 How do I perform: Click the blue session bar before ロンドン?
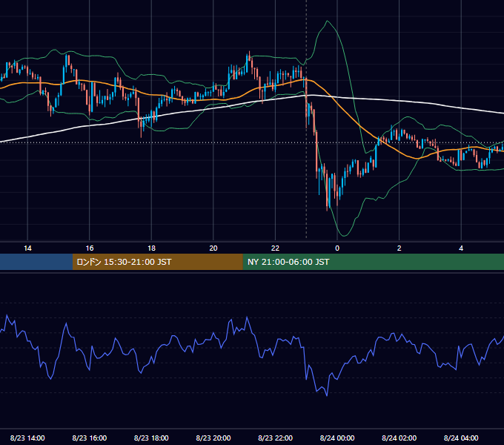[36, 262]
